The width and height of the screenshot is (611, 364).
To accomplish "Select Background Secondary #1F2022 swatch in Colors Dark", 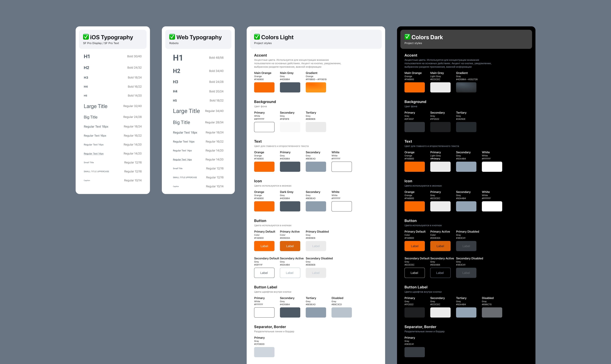I will 440,127.
